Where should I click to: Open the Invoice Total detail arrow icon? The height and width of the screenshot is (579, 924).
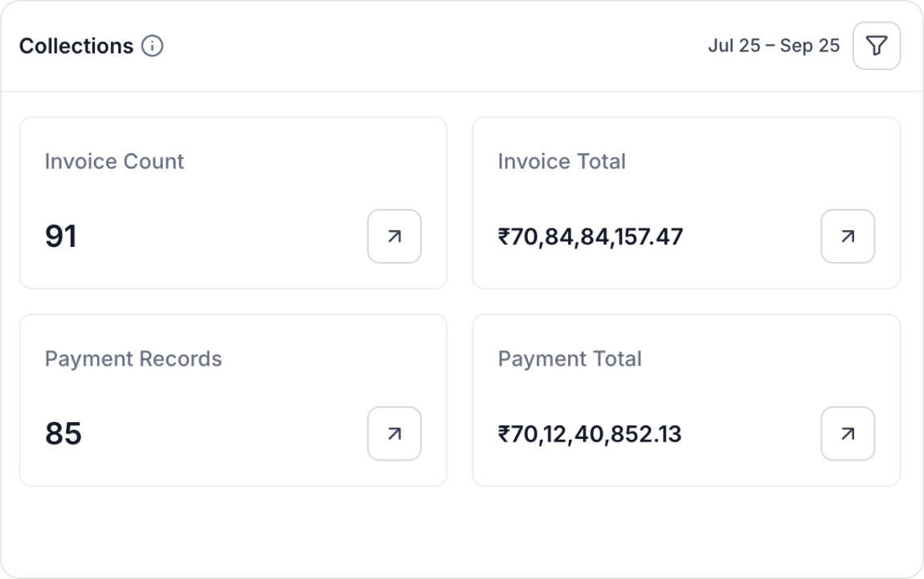point(848,236)
